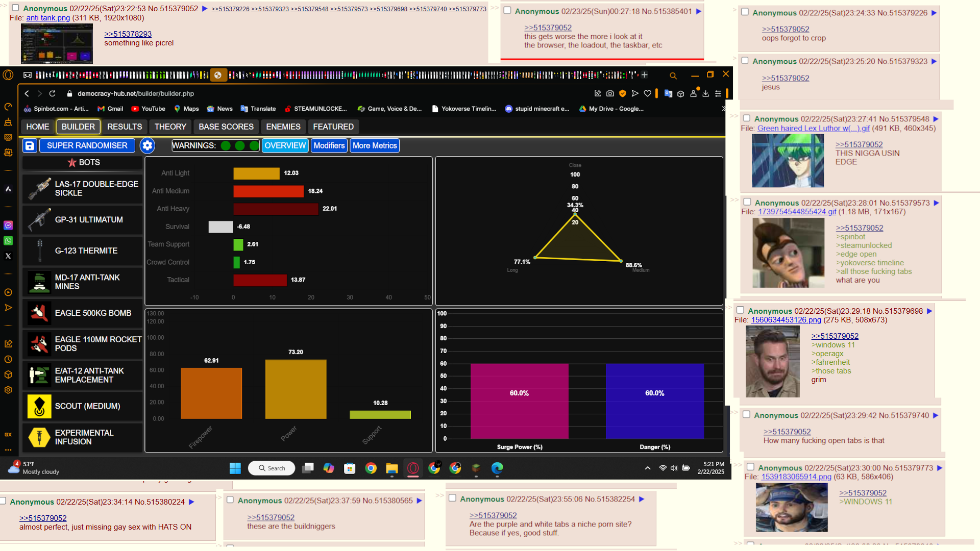Viewport: 980px width, 551px height.
Task: Select checkbox on post No.515380565
Action: (230, 500)
